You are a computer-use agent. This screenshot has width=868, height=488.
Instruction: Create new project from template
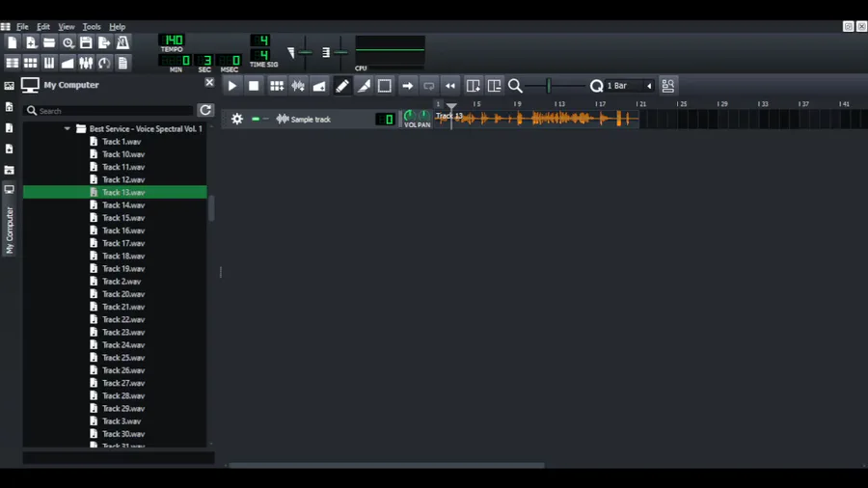tap(31, 42)
